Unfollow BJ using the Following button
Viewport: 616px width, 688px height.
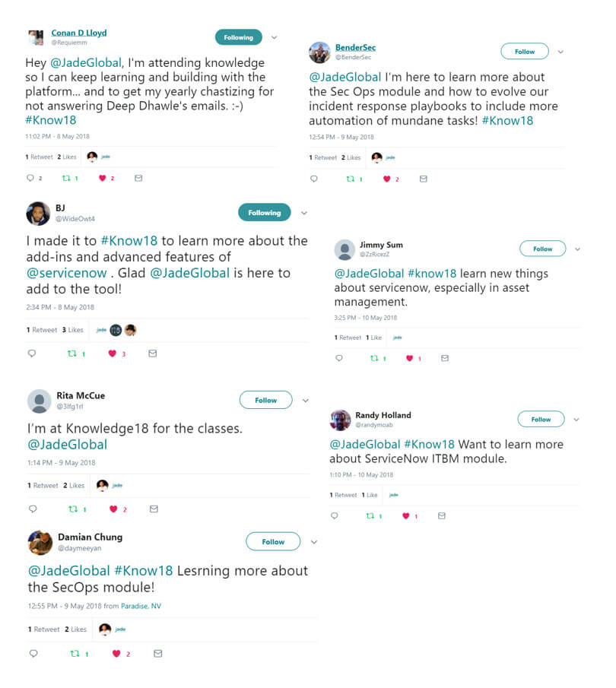point(264,213)
